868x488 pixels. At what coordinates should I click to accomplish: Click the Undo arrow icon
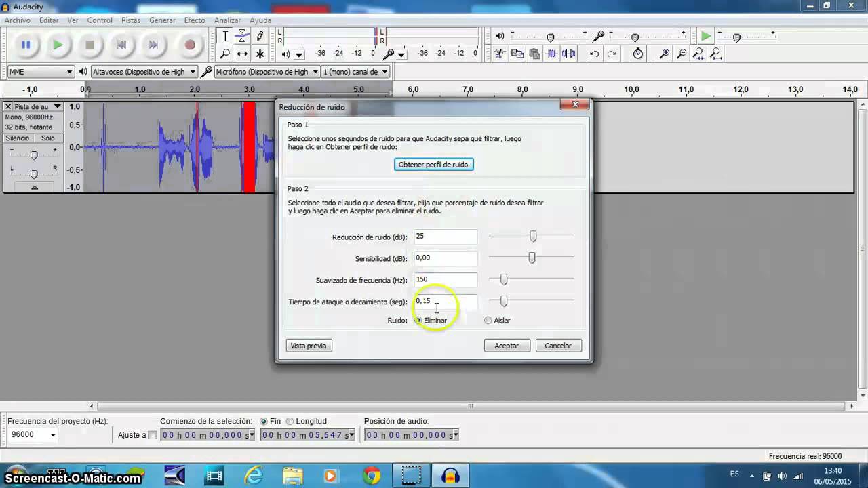(x=594, y=54)
